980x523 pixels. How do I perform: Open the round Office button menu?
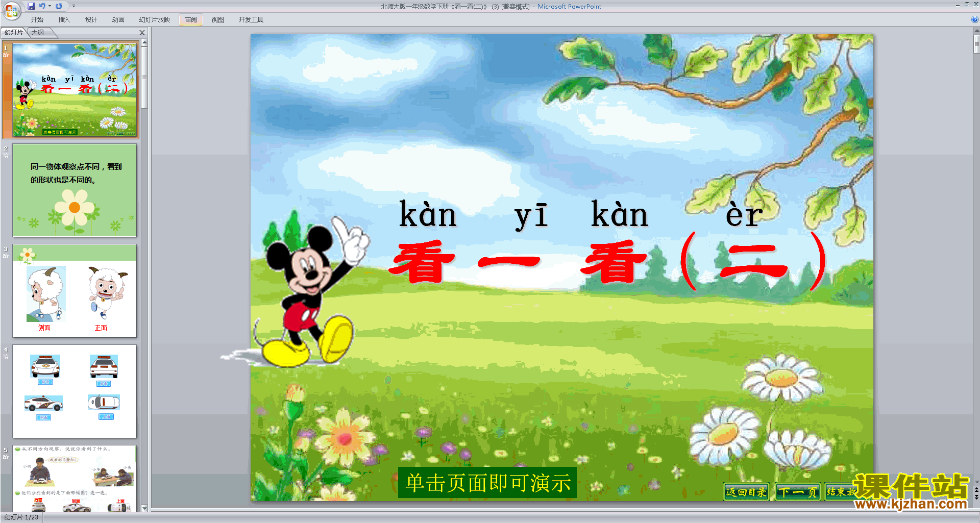click(11, 11)
